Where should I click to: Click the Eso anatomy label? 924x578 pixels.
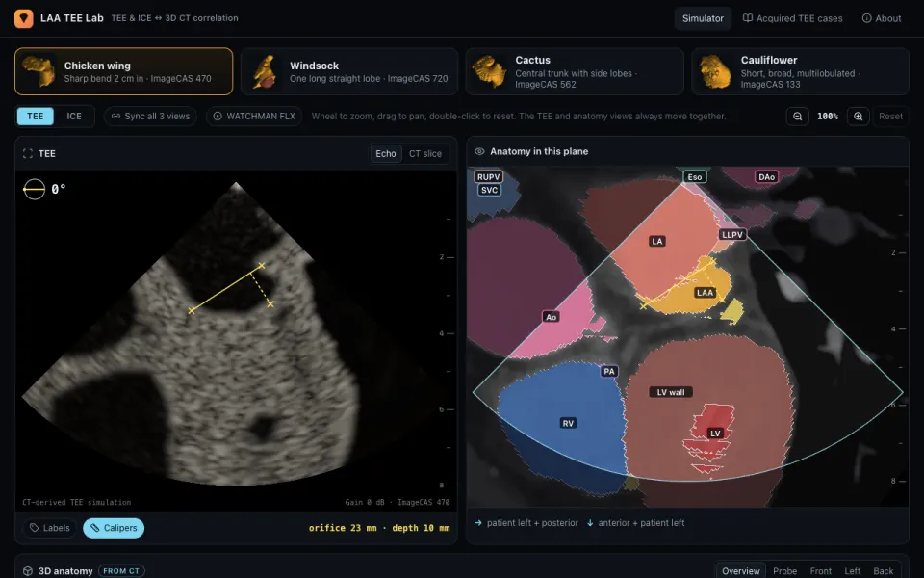695,177
